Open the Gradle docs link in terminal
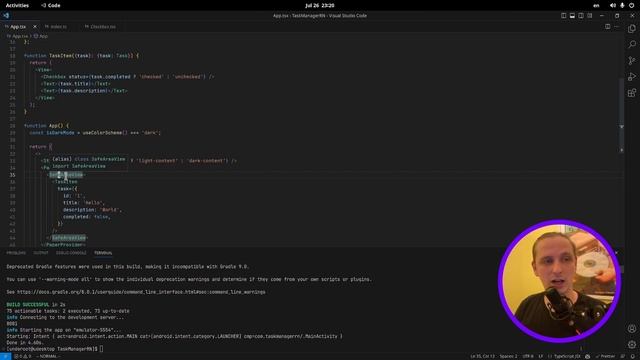This screenshot has width=640, height=360. [x=141, y=292]
